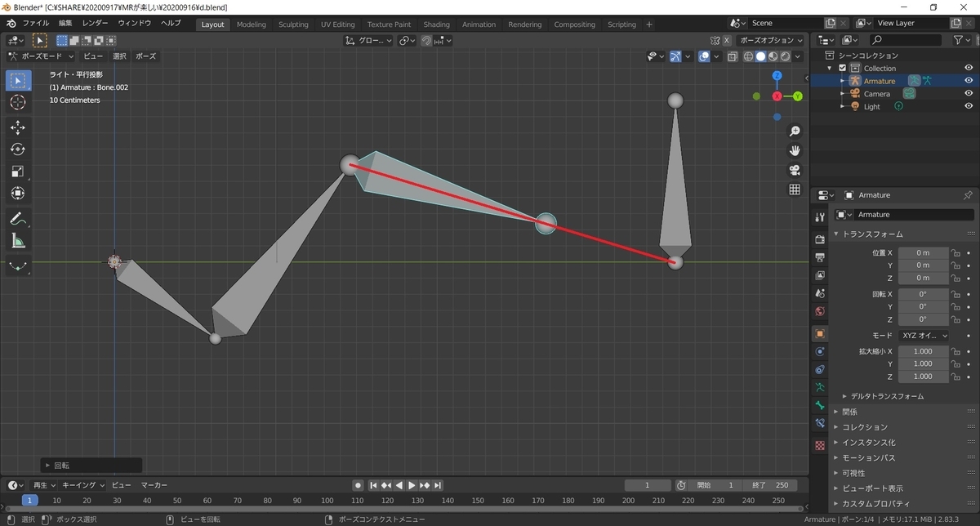Open the ファイル menu
The height and width of the screenshot is (526, 980).
35,24
